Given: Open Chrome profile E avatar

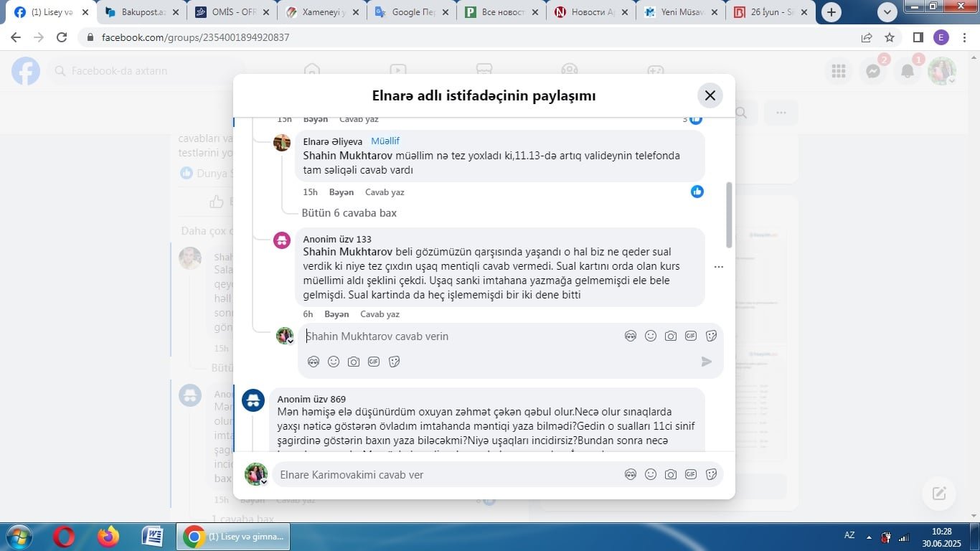Looking at the screenshot, I should tap(941, 37).
